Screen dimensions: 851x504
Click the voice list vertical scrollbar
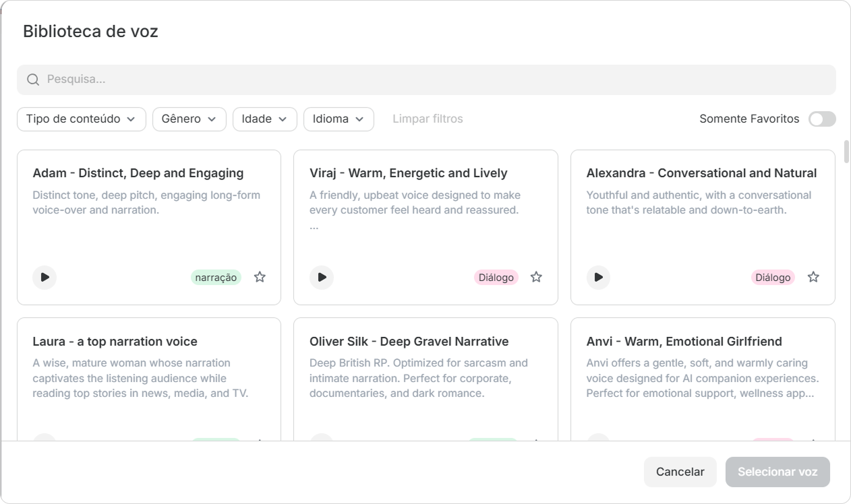tap(847, 152)
